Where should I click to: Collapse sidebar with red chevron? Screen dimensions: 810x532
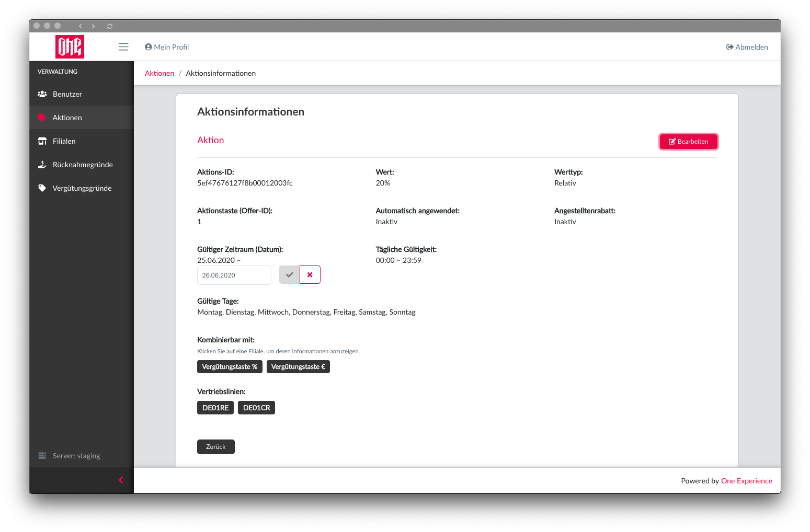(121, 480)
